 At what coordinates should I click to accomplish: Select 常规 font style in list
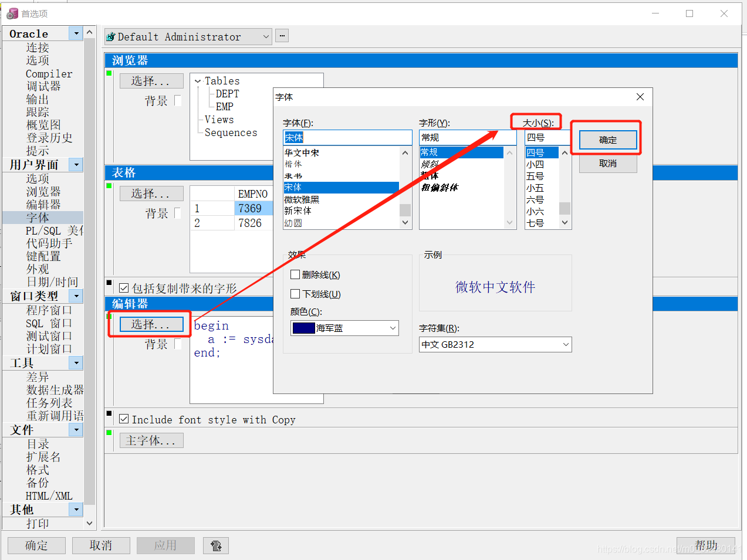pos(461,152)
